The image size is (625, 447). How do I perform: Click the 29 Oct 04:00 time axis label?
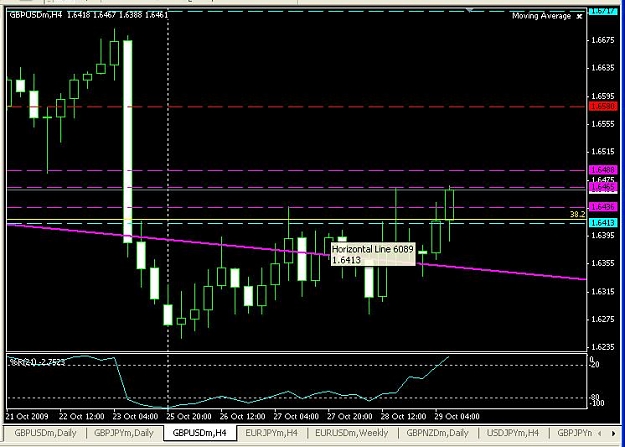point(457,416)
